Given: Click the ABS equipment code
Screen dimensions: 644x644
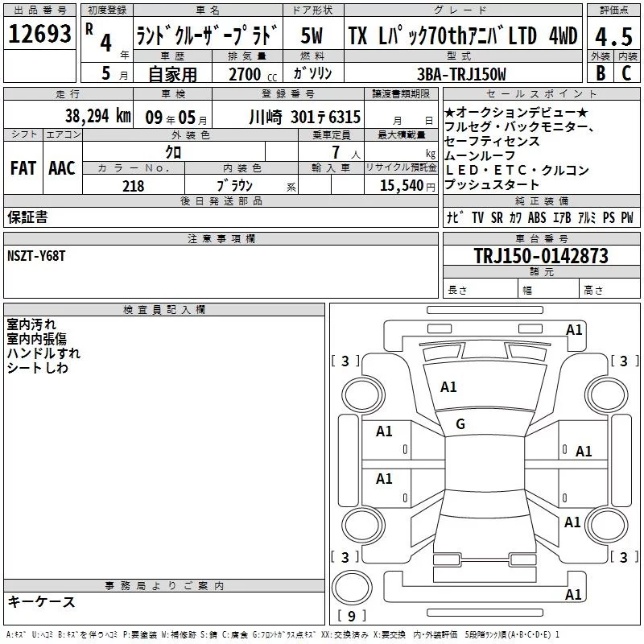Looking at the screenshot, I should point(537,217).
